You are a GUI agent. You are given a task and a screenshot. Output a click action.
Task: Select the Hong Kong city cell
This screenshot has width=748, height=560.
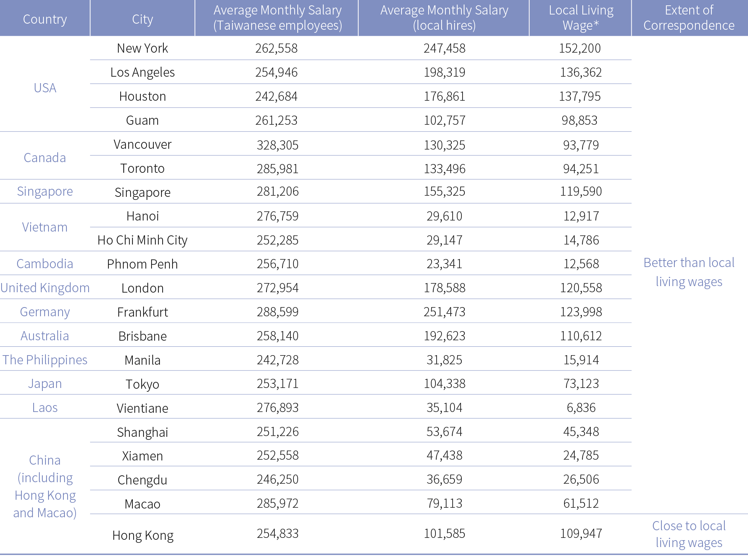tap(143, 535)
